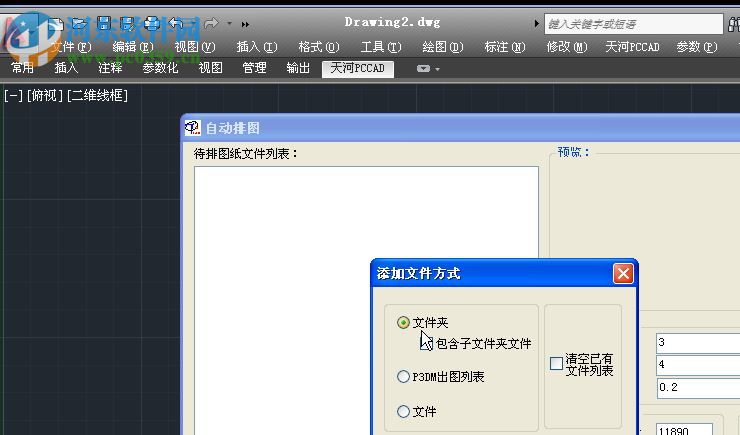740x435 pixels.
Task: Click inside the 待排图纸文件列表 list box
Action: click(x=366, y=300)
